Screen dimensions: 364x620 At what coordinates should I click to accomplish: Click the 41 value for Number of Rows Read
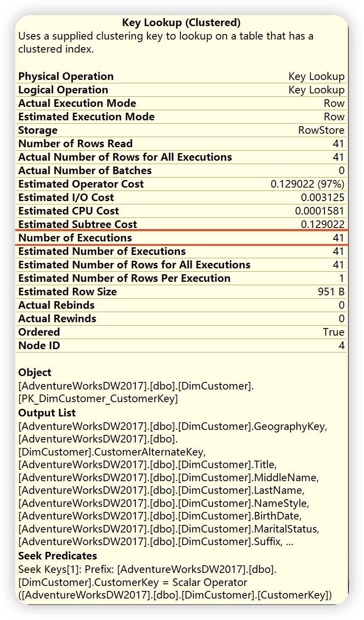click(x=338, y=144)
